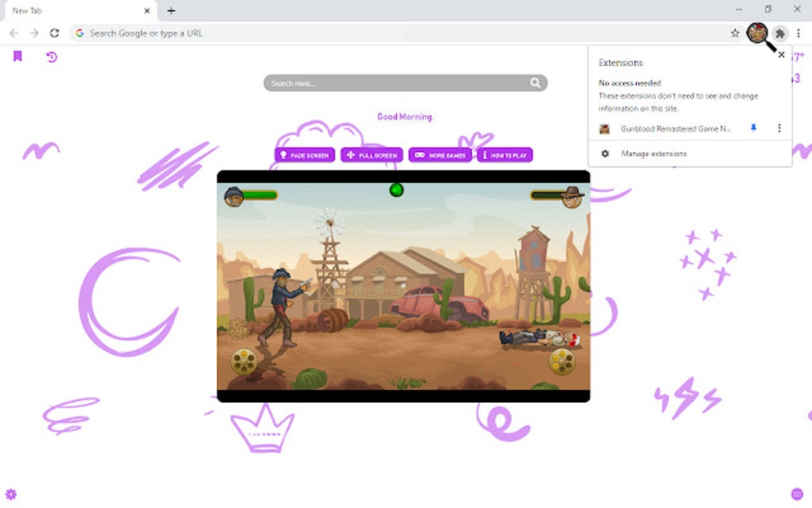Open the Chrome three-dot menu
The image size is (812, 508).
[x=798, y=33]
